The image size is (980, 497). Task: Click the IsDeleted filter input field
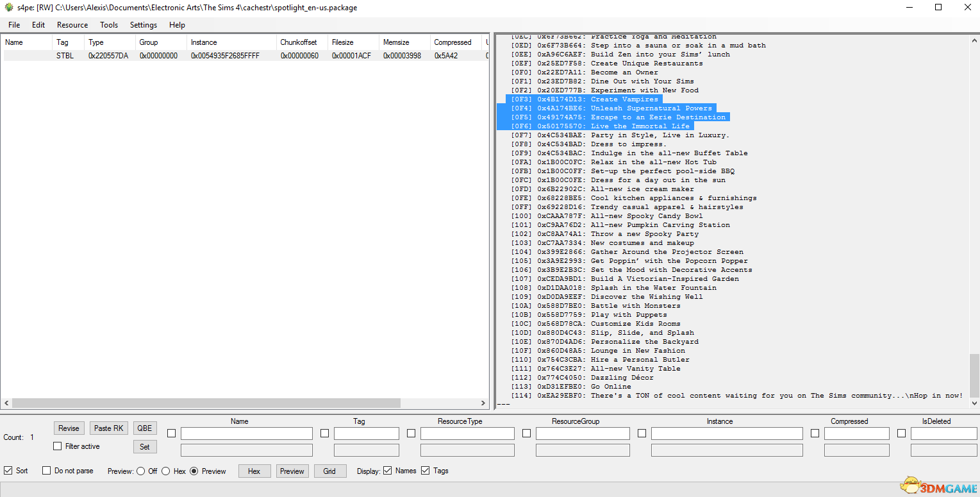(943, 434)
